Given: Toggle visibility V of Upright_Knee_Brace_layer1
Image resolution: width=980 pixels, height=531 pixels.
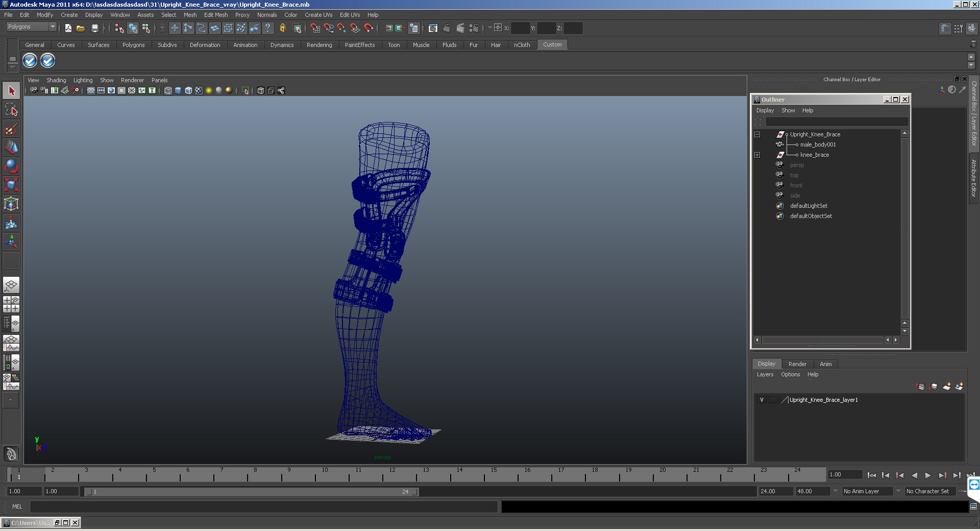Looking at the screenshot, I should tap(762, 400).
